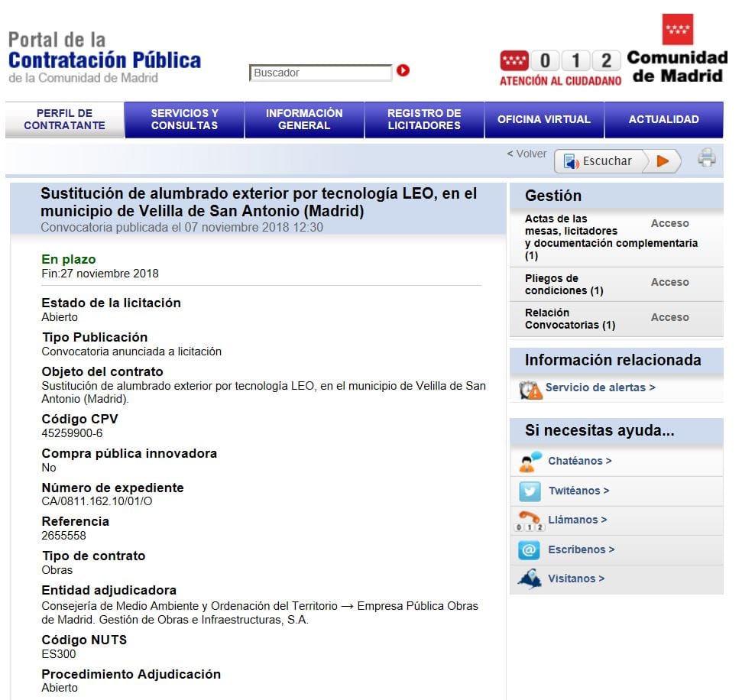
Task: Click the Escríbenos at-sign icon
Action: click(x=529, y=550)
